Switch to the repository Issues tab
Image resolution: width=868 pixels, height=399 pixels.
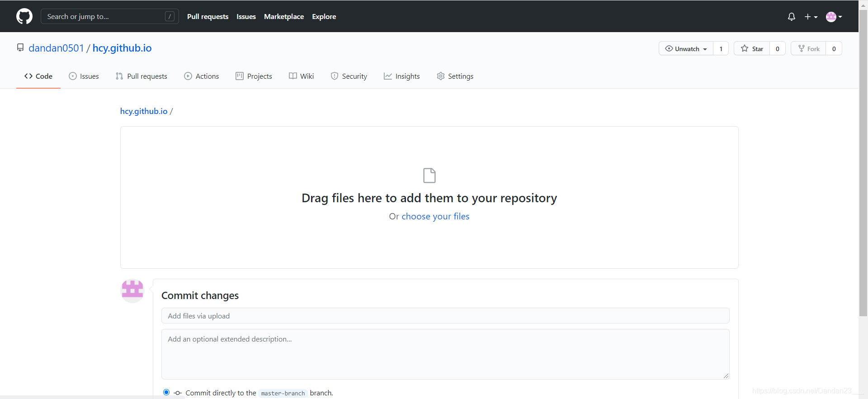tap(84, 76)
